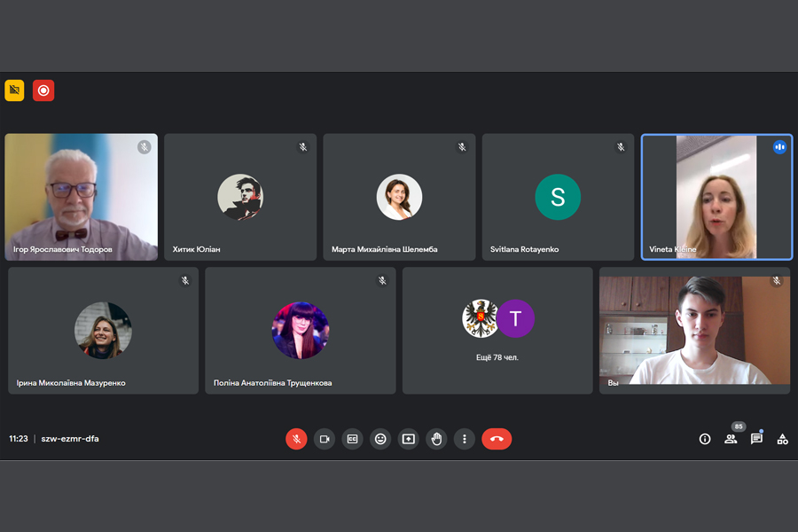The height and width of the screenshot is (532, 798).
Task: Click the 11:23 clock text
Action: (19, 439)
